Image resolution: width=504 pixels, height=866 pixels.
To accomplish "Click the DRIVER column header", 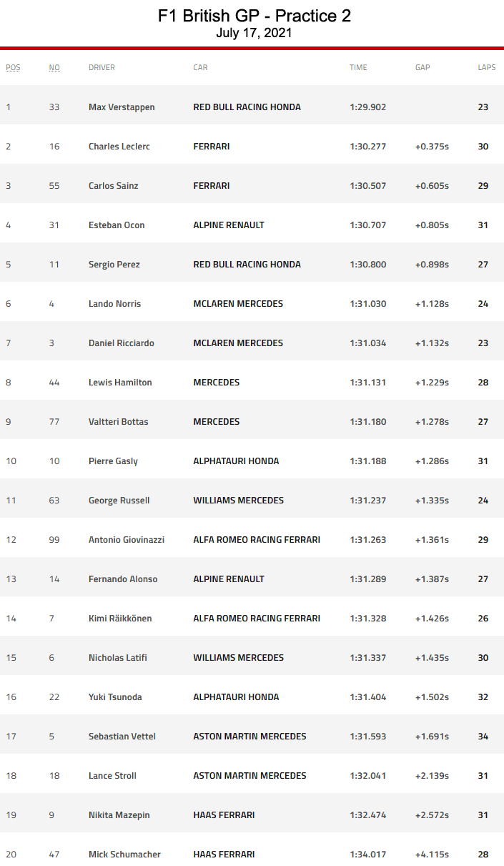I will (x=102, y=68).
